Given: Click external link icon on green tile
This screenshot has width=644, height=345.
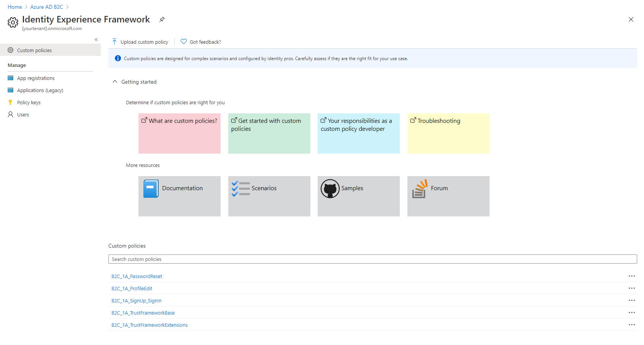Looking at the screenshot, I should point(234,120).
